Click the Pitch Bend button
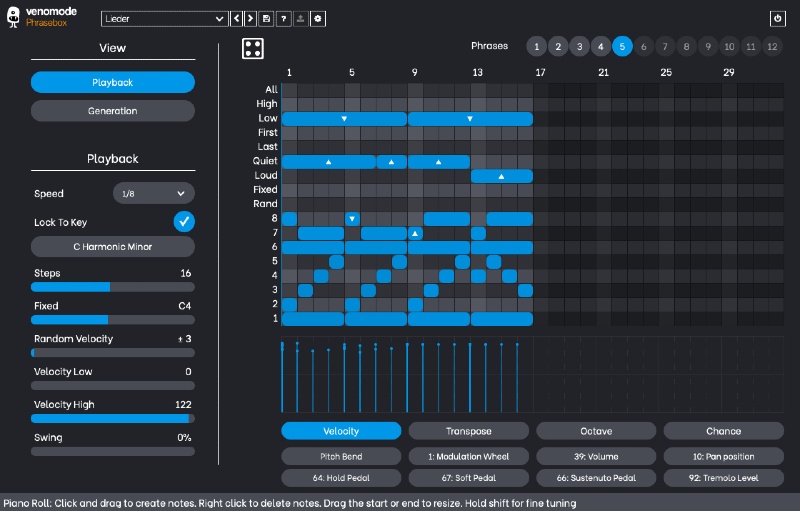The width and height of the screenshot is (800, 511). pos(341,456)
